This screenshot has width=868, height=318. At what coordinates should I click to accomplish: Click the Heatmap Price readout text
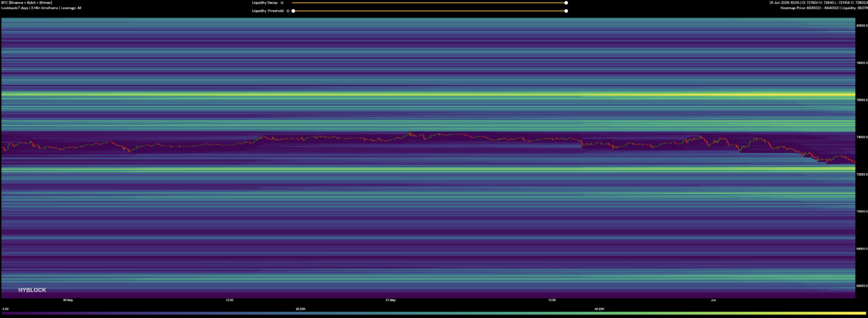tap(809, 8)
